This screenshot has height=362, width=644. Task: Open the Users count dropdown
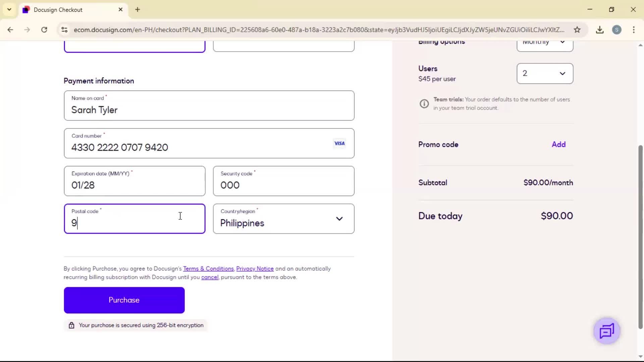click(x=545, y=73)
